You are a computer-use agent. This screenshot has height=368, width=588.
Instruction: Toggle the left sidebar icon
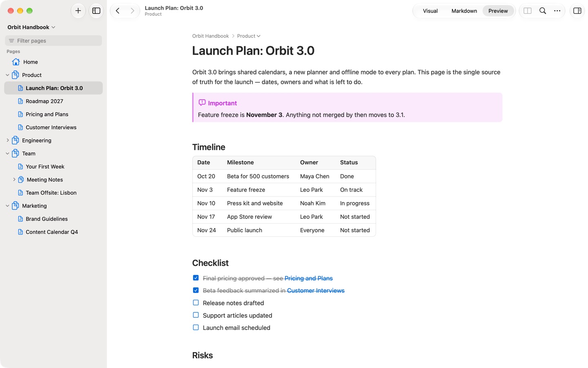[96, 11]
